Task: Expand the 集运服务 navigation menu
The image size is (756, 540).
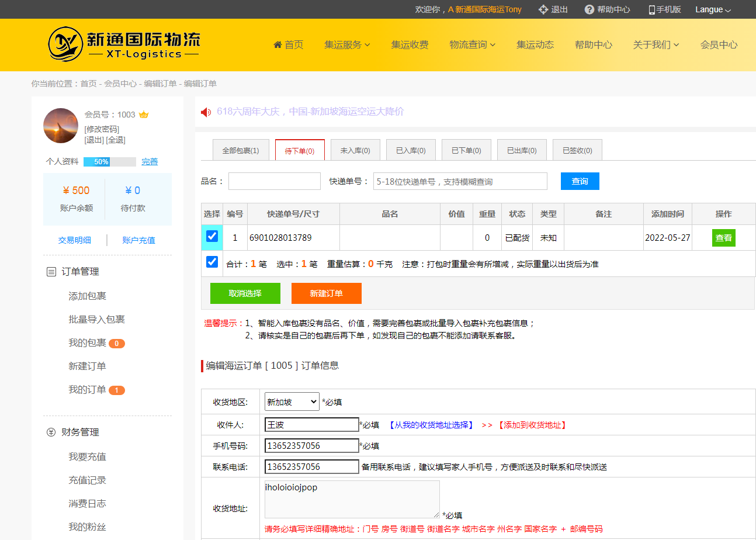Action: click(x=347, y=44)
